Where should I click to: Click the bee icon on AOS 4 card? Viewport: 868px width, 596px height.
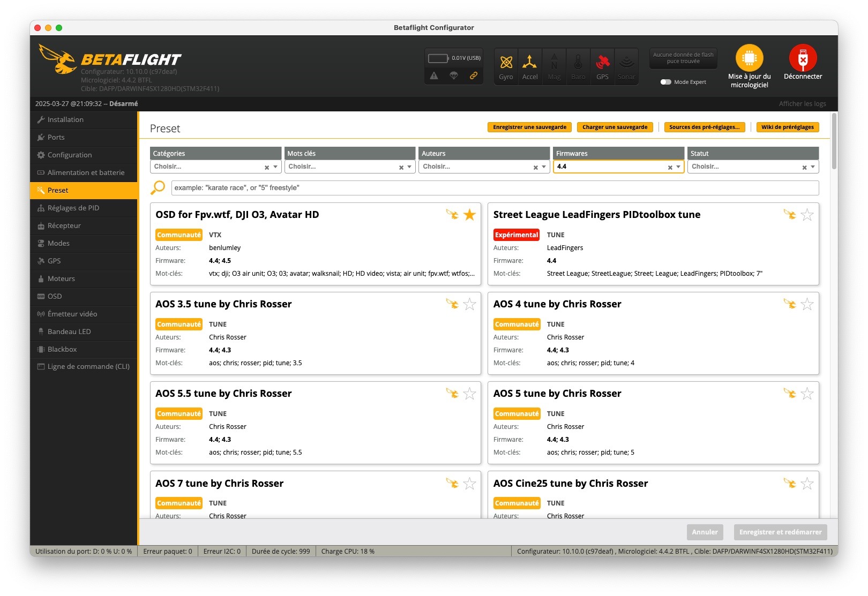pos(790,304)
